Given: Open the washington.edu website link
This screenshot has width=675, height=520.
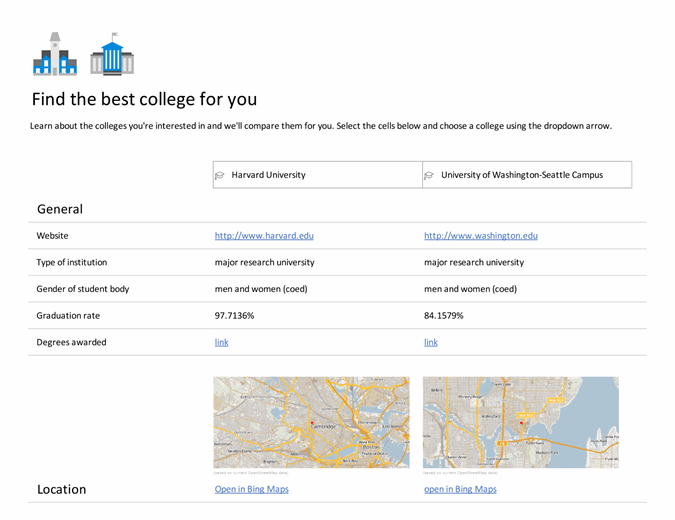Looking at the screenshot, I should coord(480,236).
